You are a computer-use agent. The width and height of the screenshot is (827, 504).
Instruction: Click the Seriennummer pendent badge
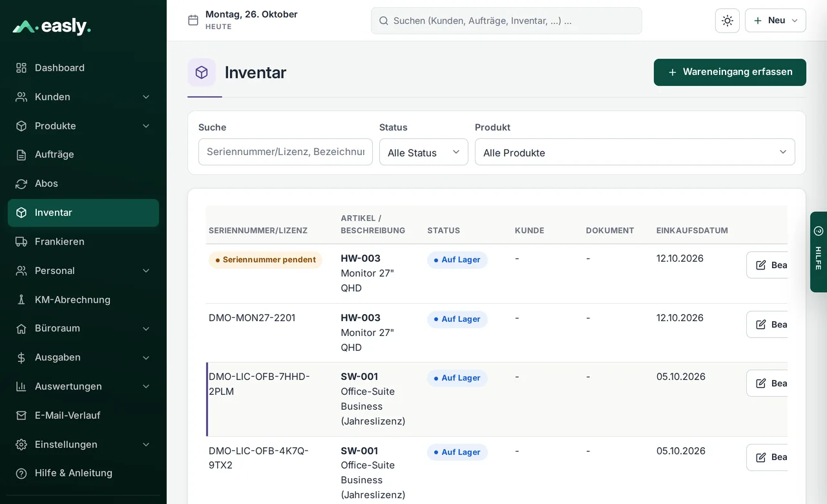(266, 260)
